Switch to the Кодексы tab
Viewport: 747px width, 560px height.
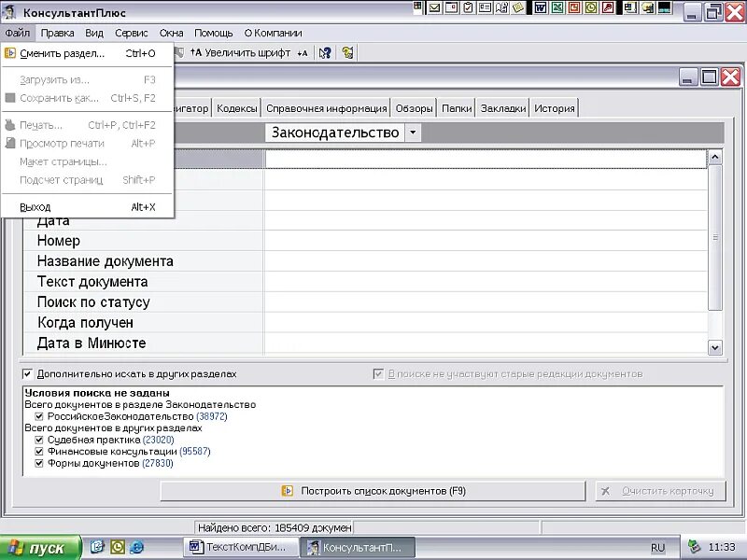pos(237,108)
